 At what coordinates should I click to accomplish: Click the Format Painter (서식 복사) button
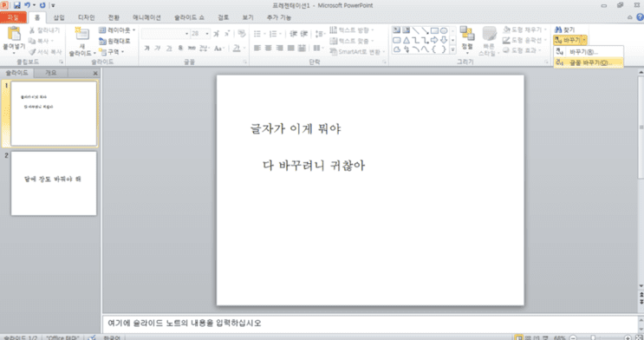click(45, 52)
